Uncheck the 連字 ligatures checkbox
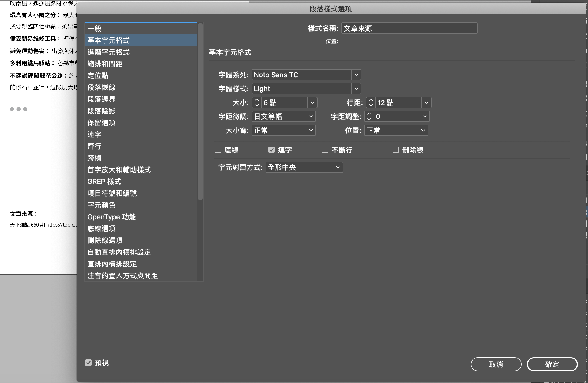588x383 pixels. [x=272, y=150]
